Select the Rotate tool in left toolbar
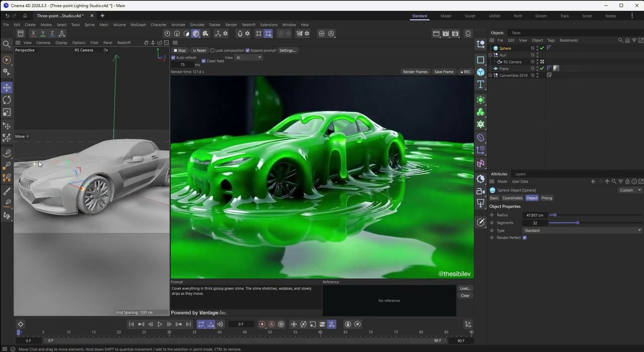Image resolution: width=644 pixels, height=352 pixels. [7, 100]
